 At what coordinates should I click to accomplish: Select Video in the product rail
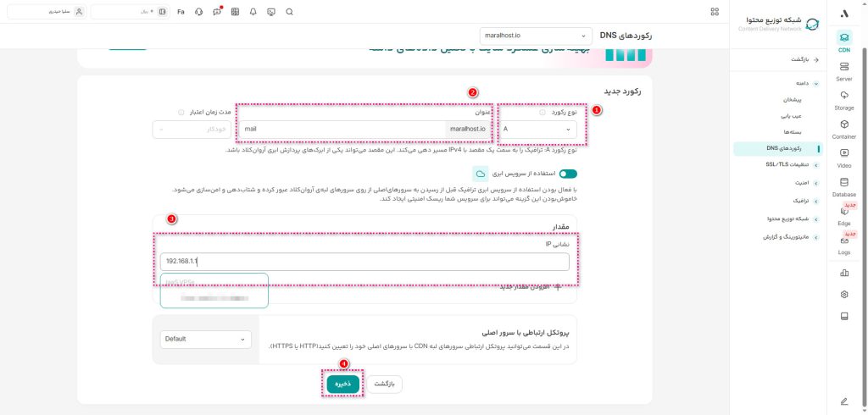coord(844,158)
